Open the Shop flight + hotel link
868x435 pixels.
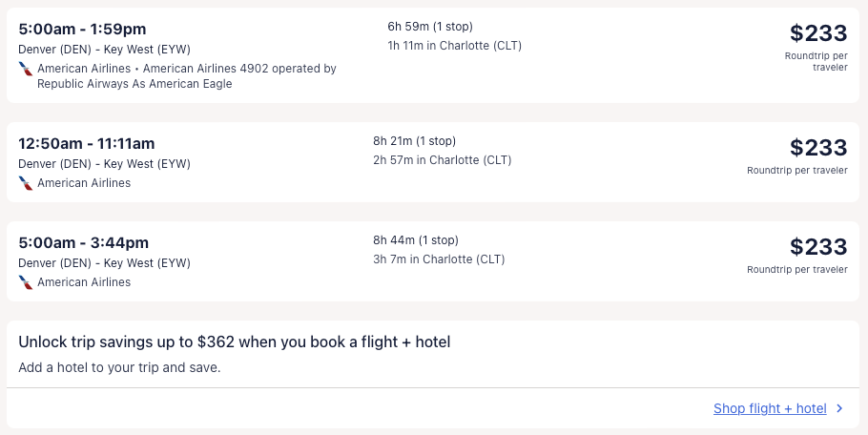(x=770, y=408)
